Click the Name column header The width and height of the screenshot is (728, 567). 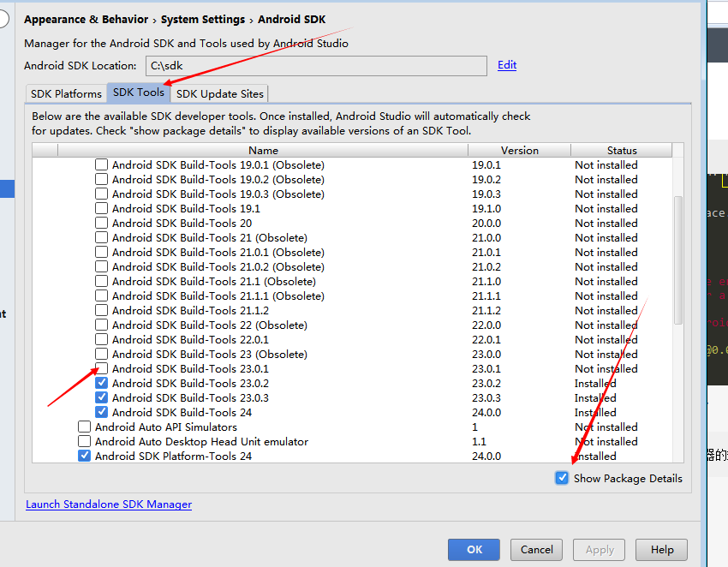pyautogui.click(x=263, y=150)
